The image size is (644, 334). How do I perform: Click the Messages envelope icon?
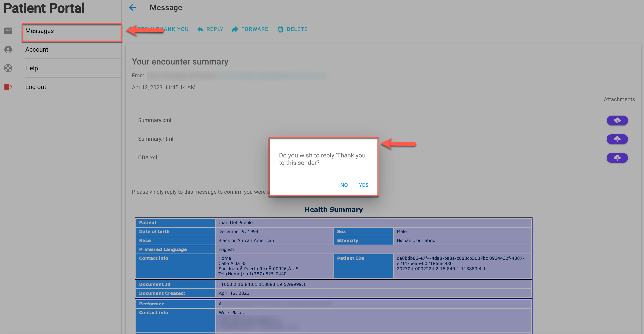(x=8, y=31)
